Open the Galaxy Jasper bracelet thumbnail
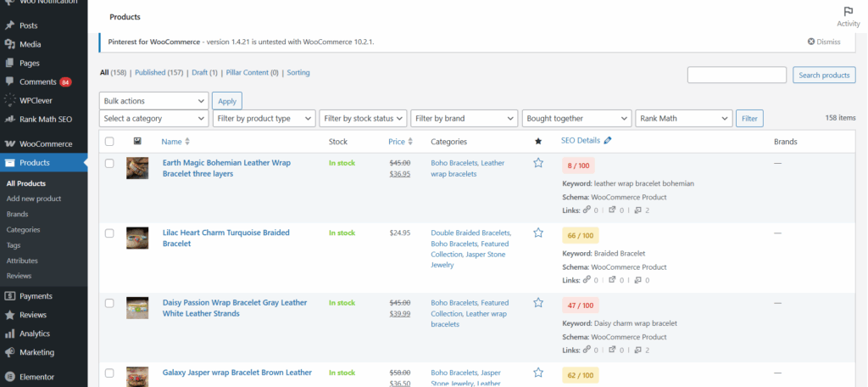868x387 pixels. pyautogui.click(x=137, y=374)
